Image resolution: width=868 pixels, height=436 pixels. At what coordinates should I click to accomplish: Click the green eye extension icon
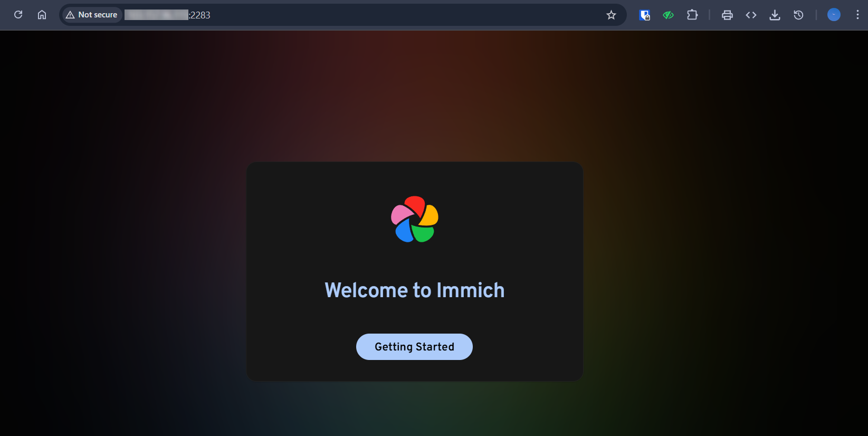[668, 15]
